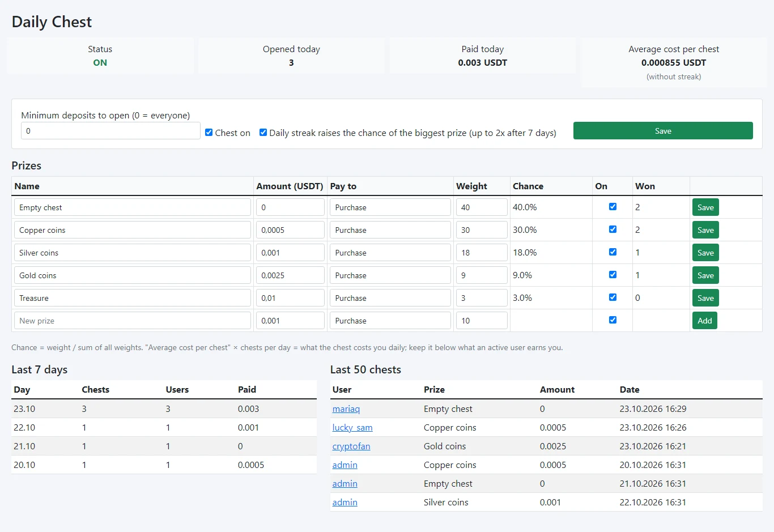The image size is (774, 532).
Task: Save the Treasure prize row
Action: click(705, 298)
